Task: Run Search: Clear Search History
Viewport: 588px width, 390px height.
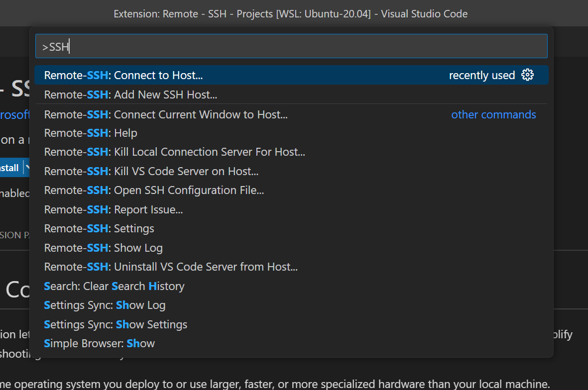Action: (x=114, y=286)
